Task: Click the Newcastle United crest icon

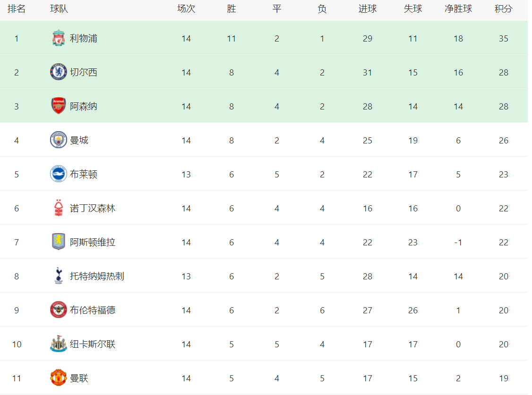Action: coord(59,344)
